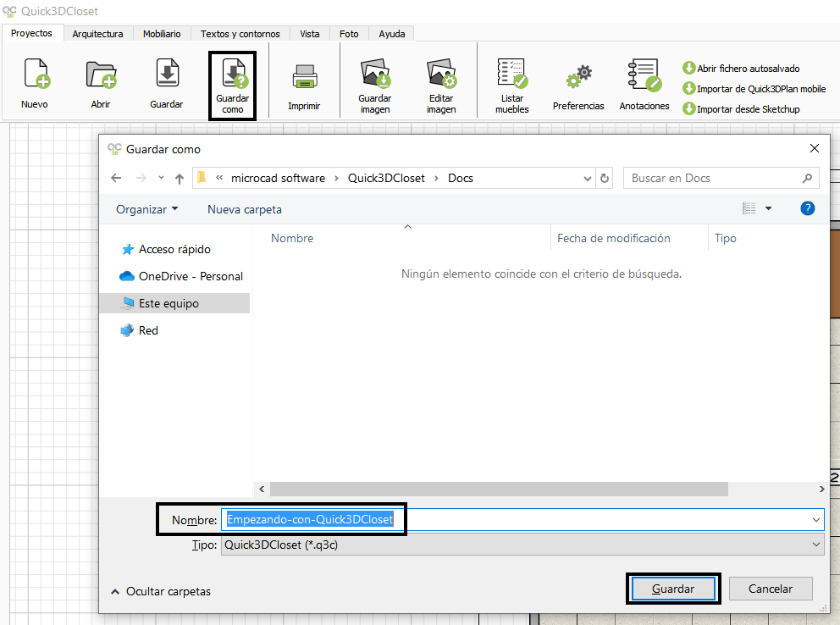
Task: Click the Guardar button in the dialog
Action: [x=673, y=589]
